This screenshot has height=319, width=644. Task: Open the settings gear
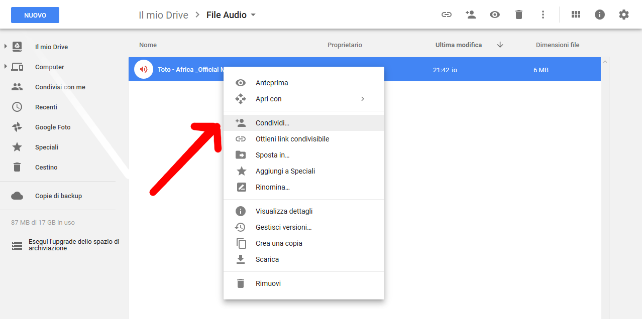pos(623,15)
